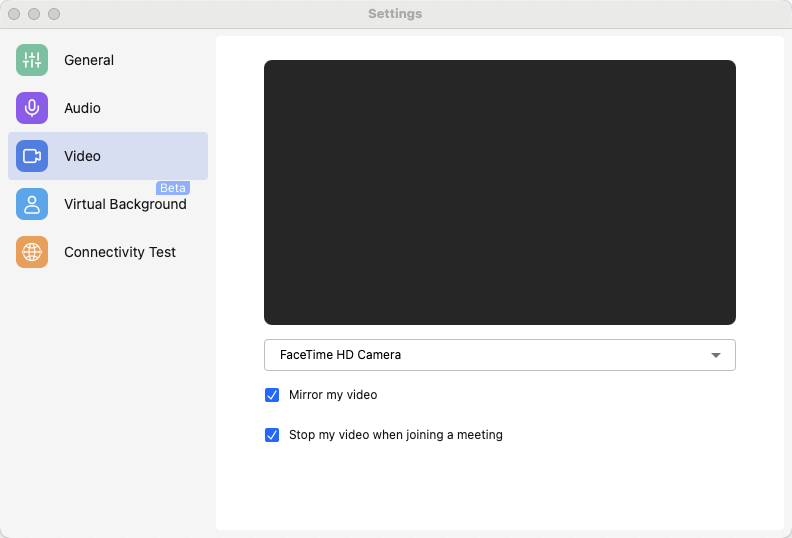Click the Virtual Background person icon
792x538 pixels.
pos(32,204)
